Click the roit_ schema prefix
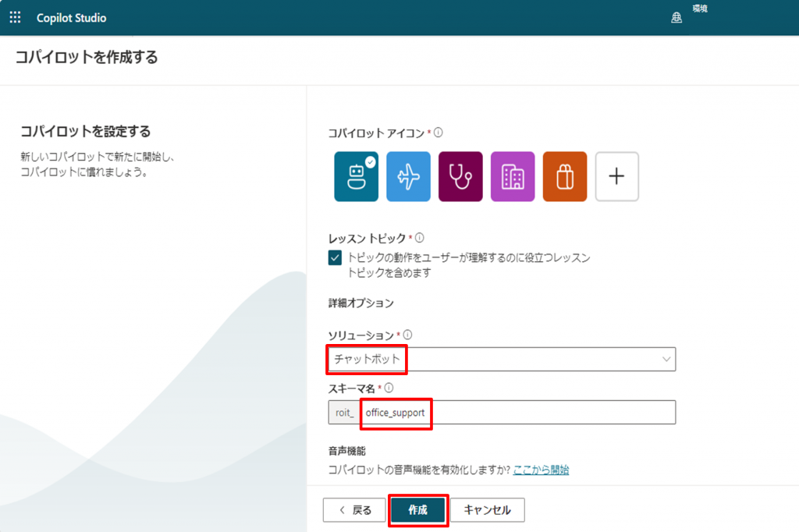Viewport: 799px width, 532px height. pyautogui.click(x=344, y=412)
